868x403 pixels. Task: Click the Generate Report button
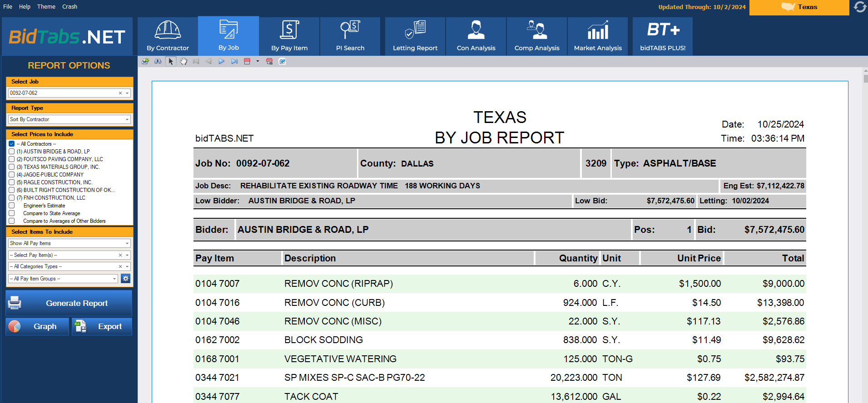[x=69, y=303]
